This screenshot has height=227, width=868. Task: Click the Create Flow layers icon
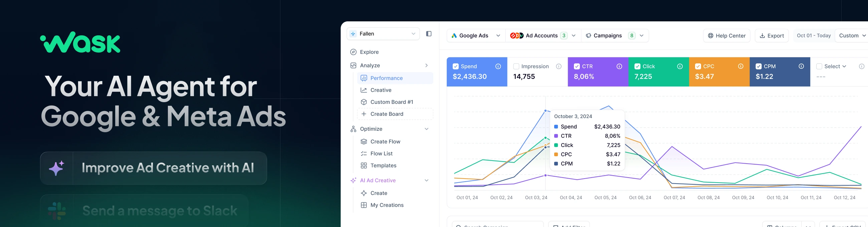364,142
